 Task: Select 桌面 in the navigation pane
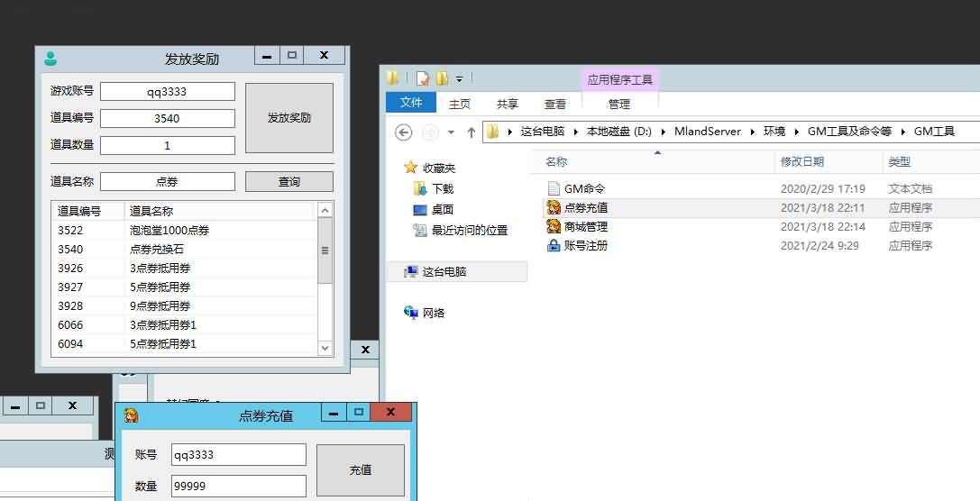(x=442, y=209)
